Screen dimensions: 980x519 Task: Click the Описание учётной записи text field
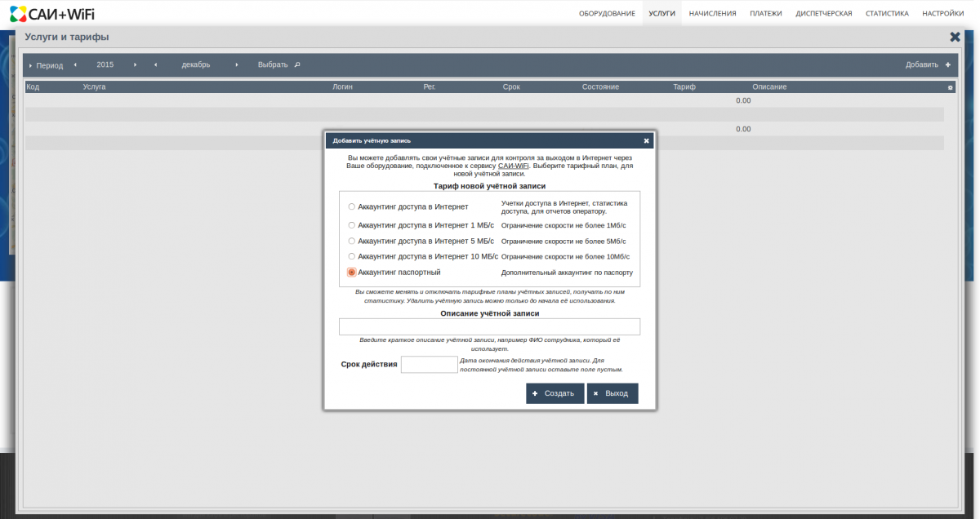(489, 326)
